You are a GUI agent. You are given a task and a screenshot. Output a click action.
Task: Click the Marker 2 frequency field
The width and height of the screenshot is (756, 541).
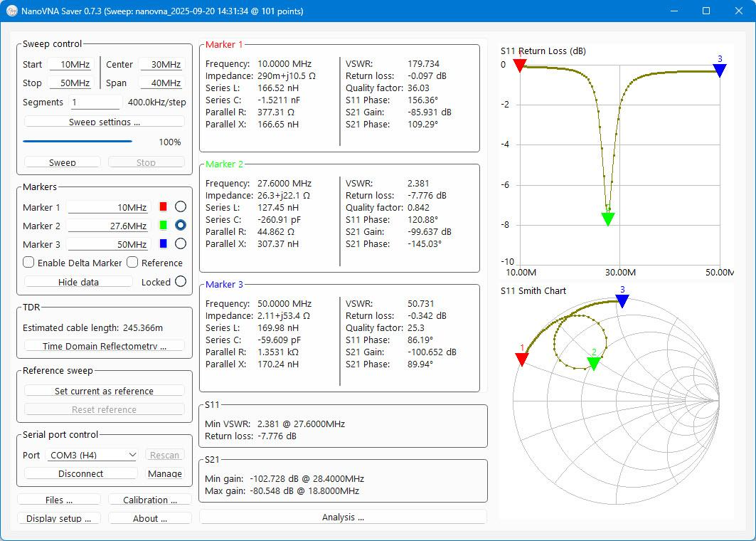(x=109, y=226)
